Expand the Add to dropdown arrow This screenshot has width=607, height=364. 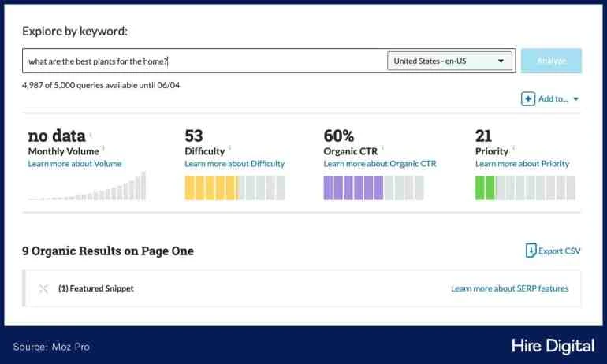click(x=575, y=99)
